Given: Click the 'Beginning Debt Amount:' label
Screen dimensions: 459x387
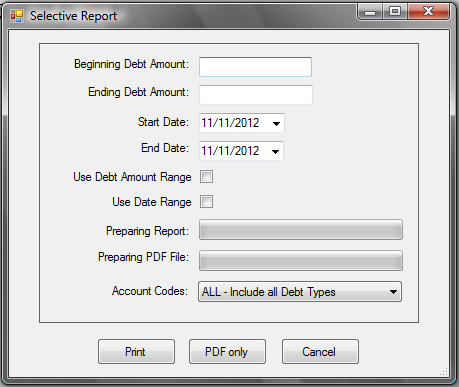Looking at the screenshot, I should coord(131,64).
